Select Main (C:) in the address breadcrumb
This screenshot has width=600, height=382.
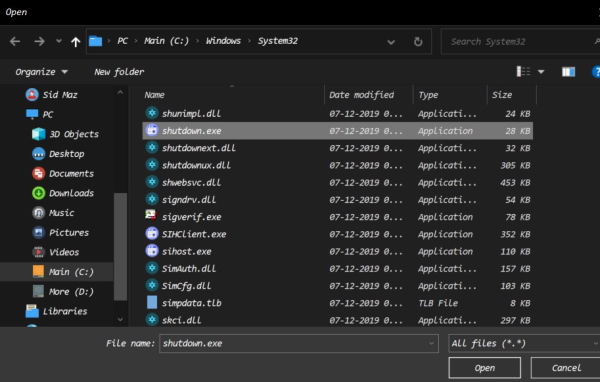point(166,41)
